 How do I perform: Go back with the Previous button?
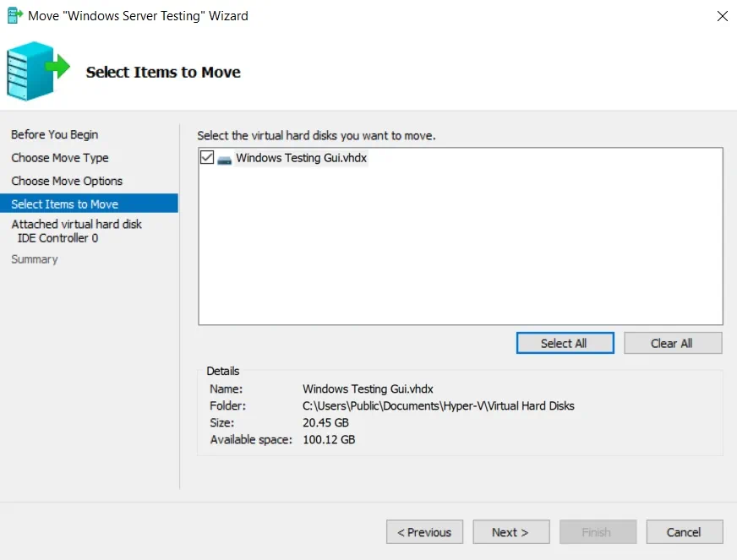pyautogui.click(x=424, y=532)
